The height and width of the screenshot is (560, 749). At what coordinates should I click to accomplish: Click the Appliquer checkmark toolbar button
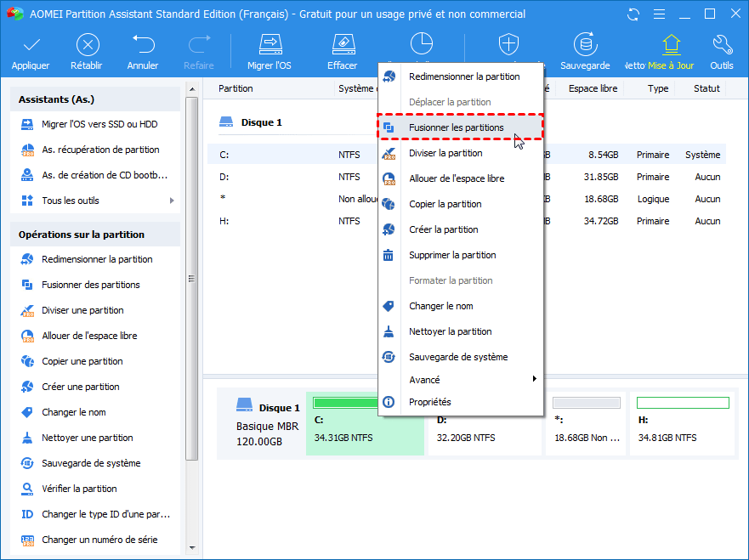pos(31,52)
